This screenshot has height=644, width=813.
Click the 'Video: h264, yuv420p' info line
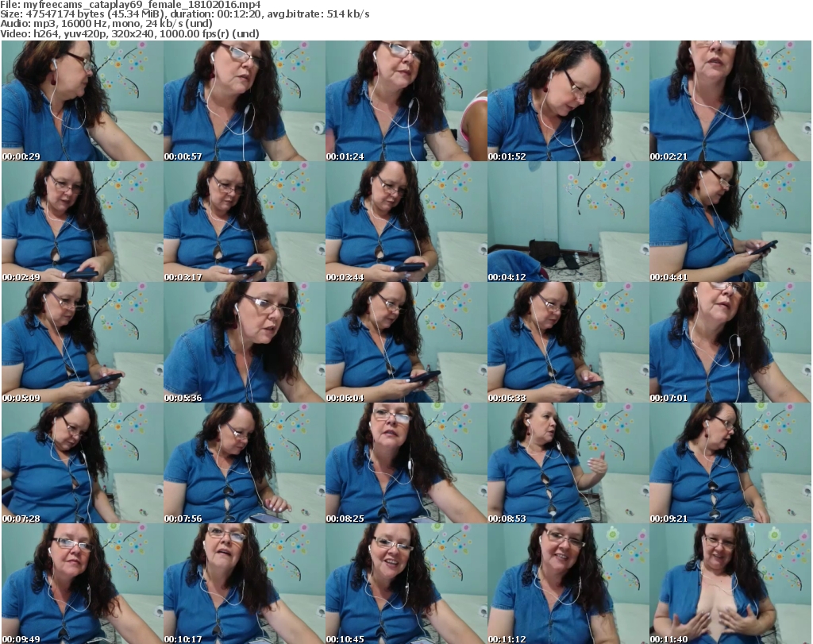point(129,33)
